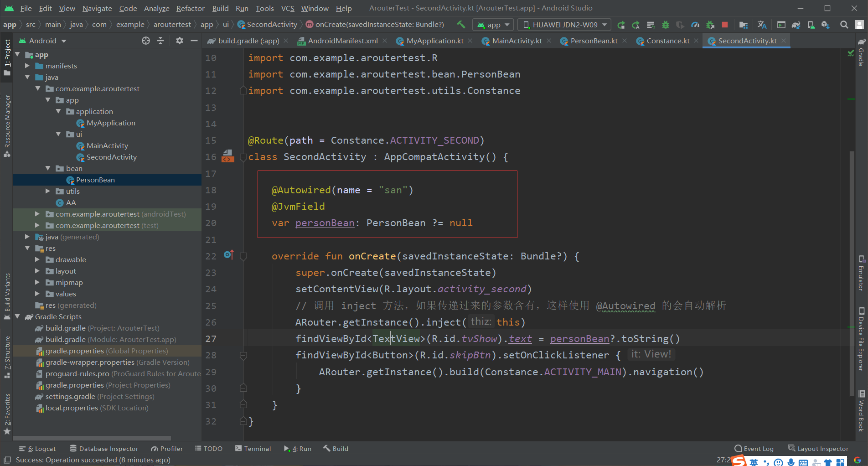Toggle the Gradle panel on right edge
868x466 pixels.
pos(861,53)
